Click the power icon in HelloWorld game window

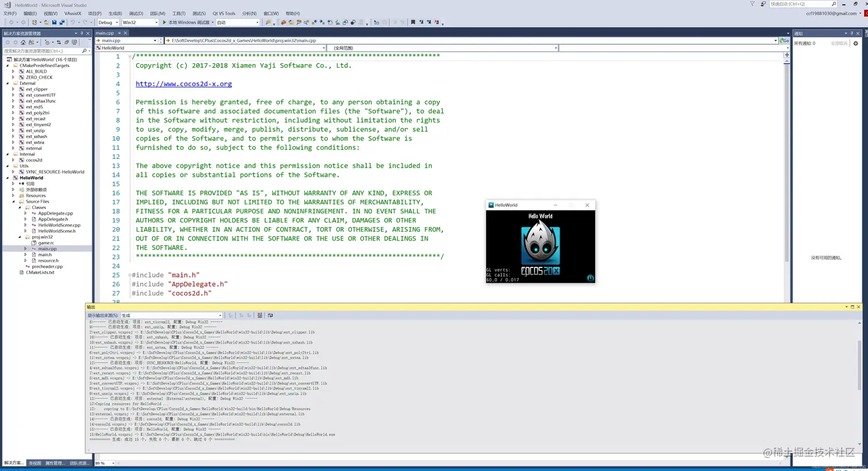click(590, 278)
